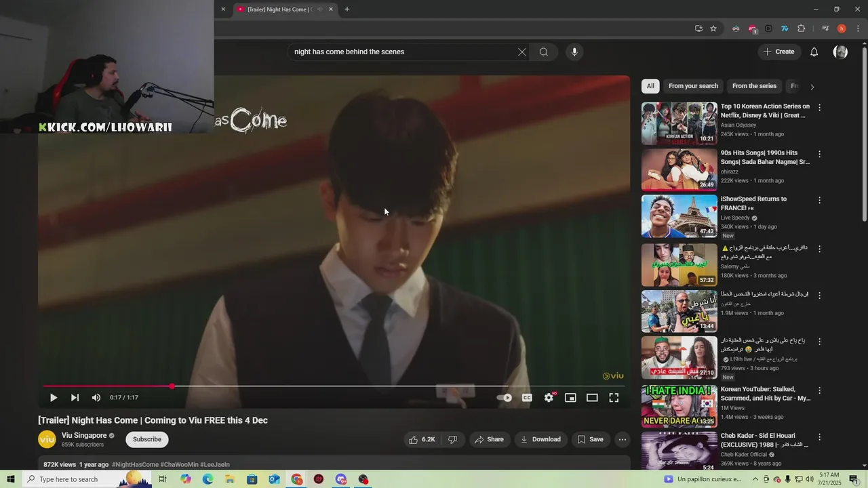Open iShowSpeed Returns to FRANCE video
The width and height of the screenshot is (868, 488).
click(x=679, y=216)
